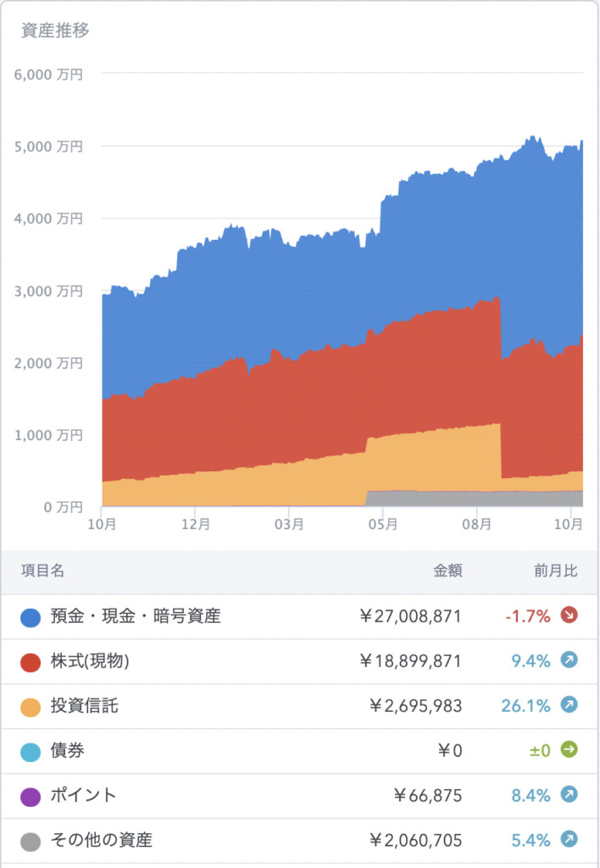Image resolution: width=600 pixels, height=868 pixels.
Task: Click the gray legend dot for その他の資産
Action: [31, 842]
